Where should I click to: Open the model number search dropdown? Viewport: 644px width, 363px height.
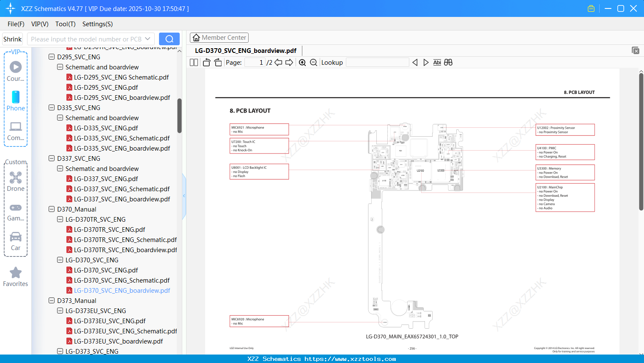click(x=148, y=38)
